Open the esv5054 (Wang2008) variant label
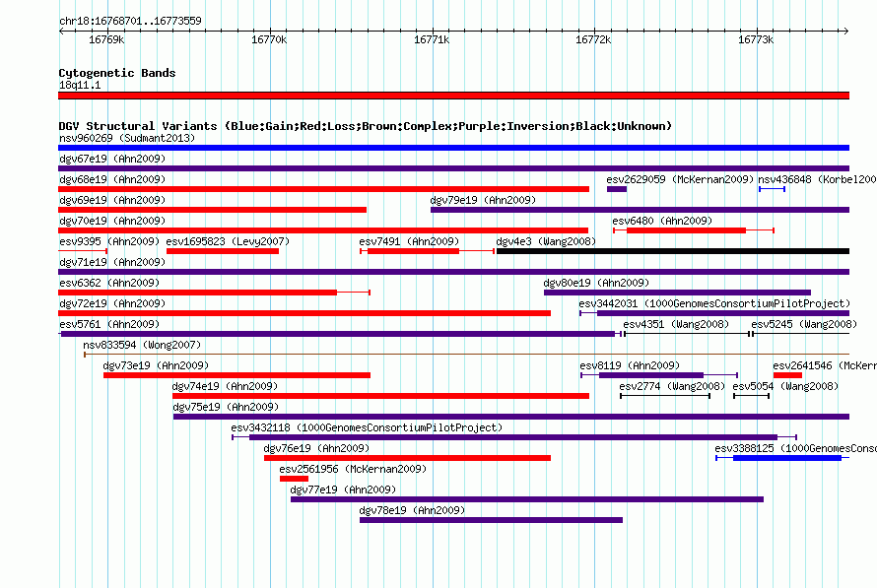The width and height of the screenshot is (877, 588). pyautogui.click(x=785, y=386)
